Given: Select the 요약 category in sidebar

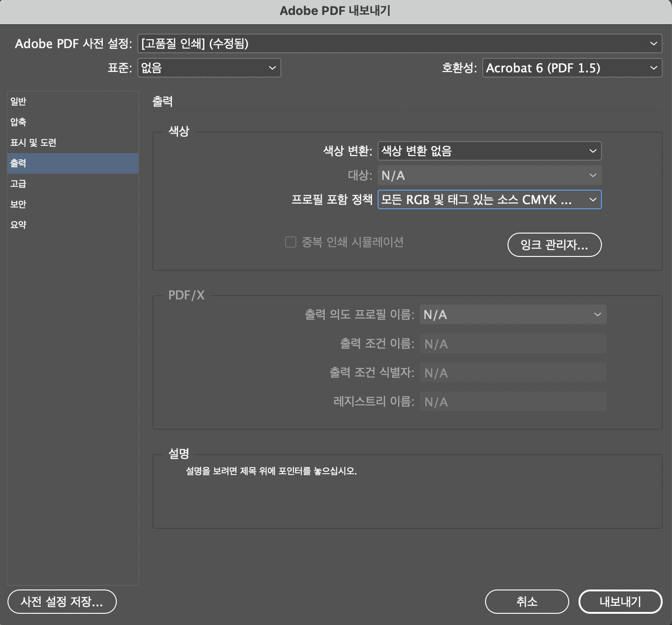Looking at the screenshot, I should (73, 225).
